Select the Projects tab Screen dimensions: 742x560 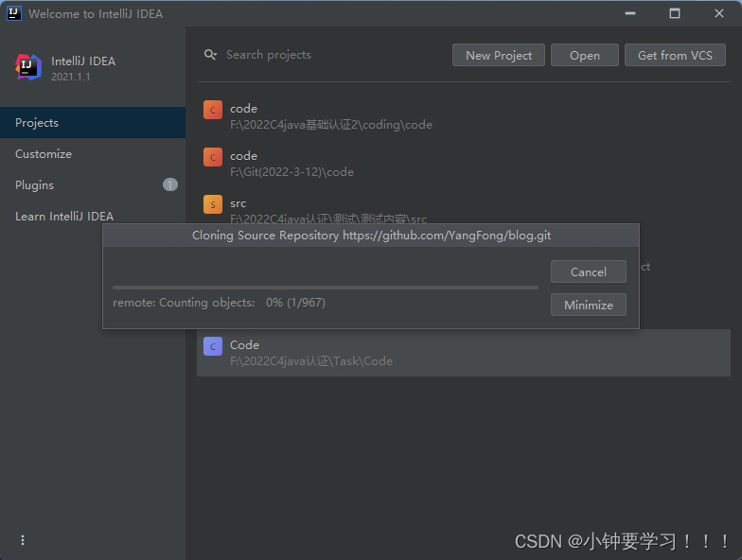click(93, 123)
